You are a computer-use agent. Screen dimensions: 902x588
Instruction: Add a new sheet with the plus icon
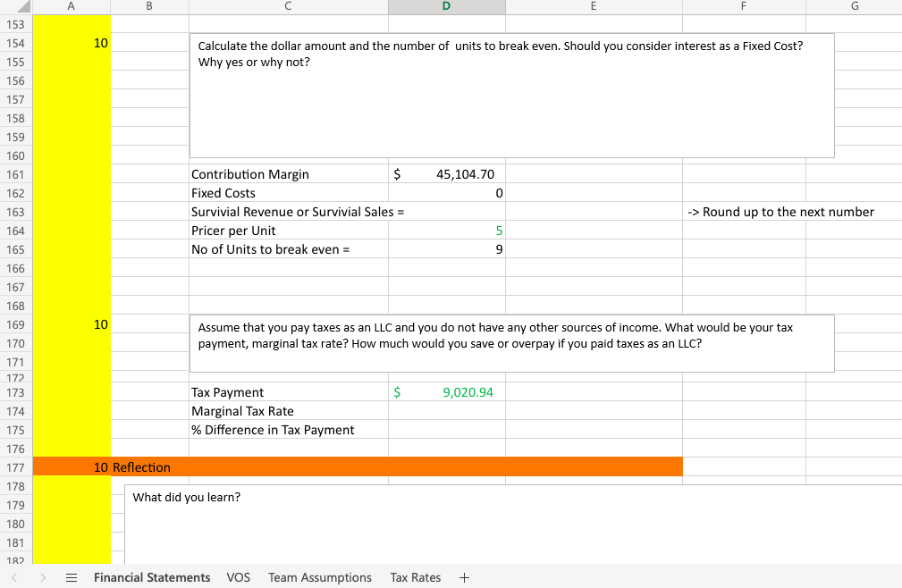pos(464,577)
